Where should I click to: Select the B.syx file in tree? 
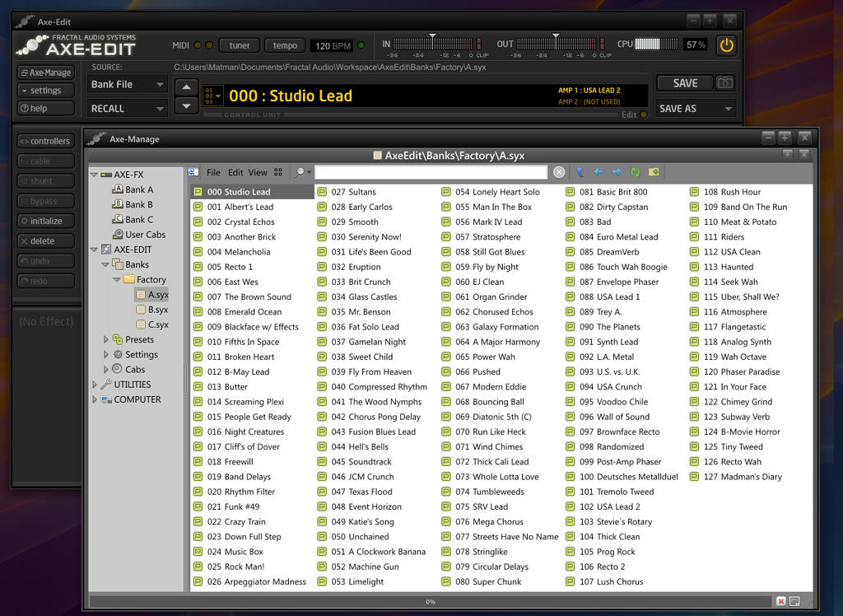[x=152, y=310]
